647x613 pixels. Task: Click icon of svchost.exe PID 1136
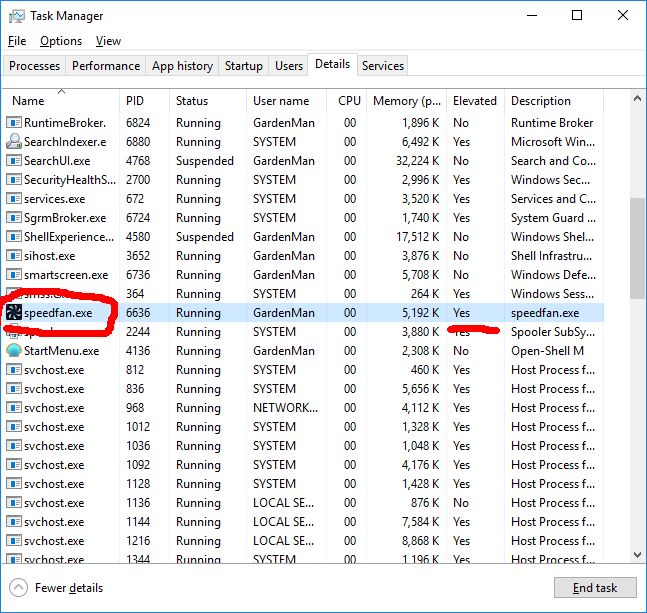14,502
